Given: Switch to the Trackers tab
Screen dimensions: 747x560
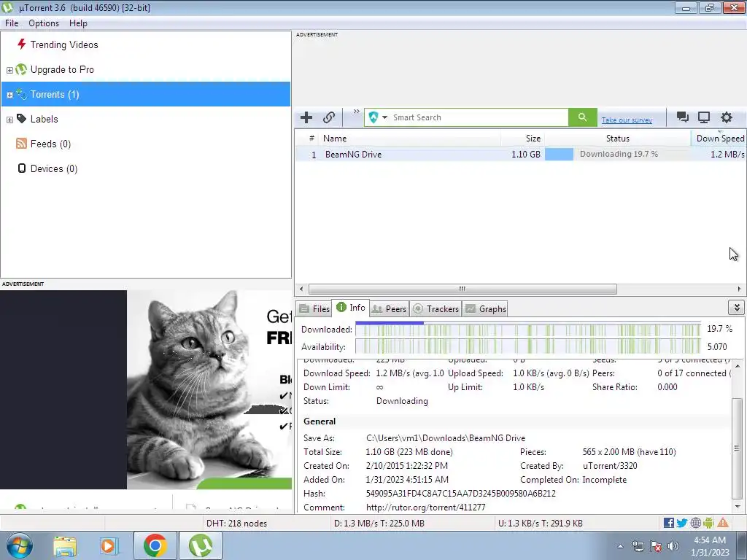Looking at the screenshot, I should coord(436,308).
